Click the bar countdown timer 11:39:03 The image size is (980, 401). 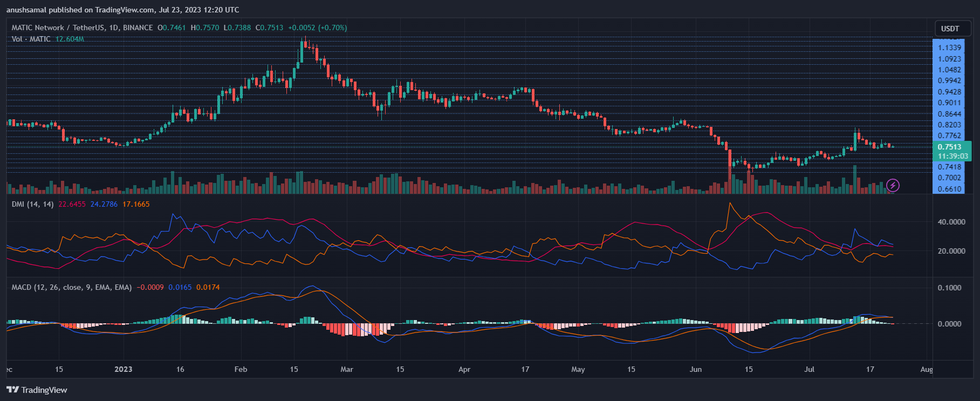952,156
